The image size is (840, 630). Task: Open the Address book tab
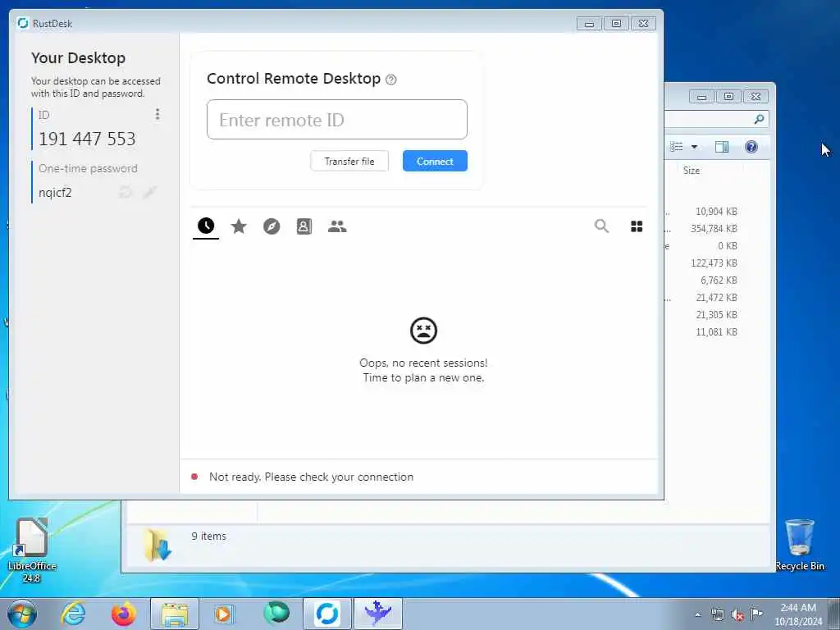pos(304,226)
